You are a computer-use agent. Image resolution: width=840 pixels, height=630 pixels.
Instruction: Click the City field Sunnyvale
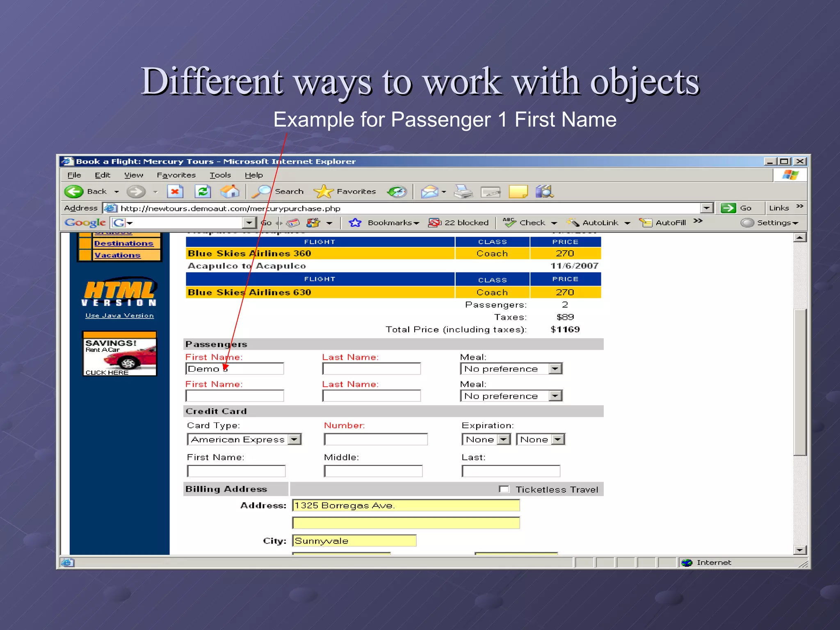click(x=354, y=541)
